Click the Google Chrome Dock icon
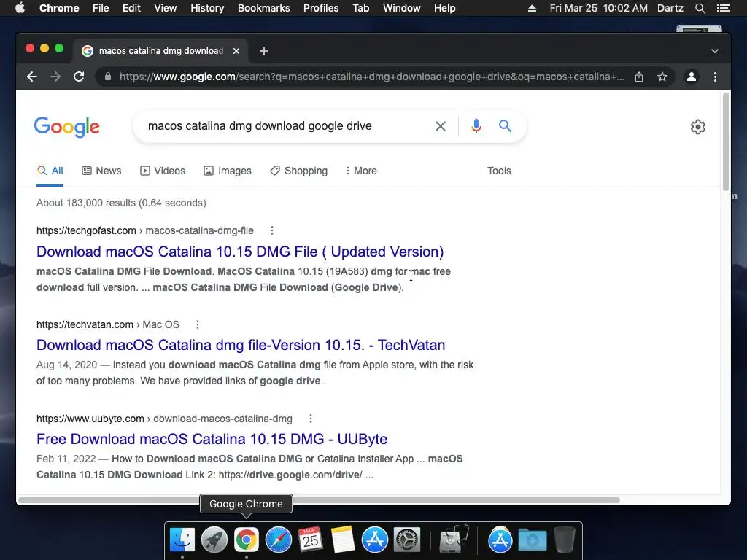 coord(247,540)
